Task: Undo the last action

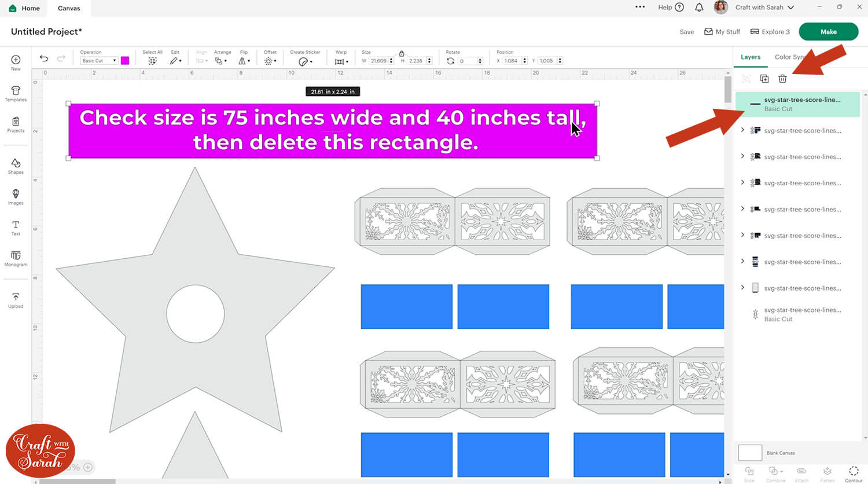Action: [x=44, y=58]
